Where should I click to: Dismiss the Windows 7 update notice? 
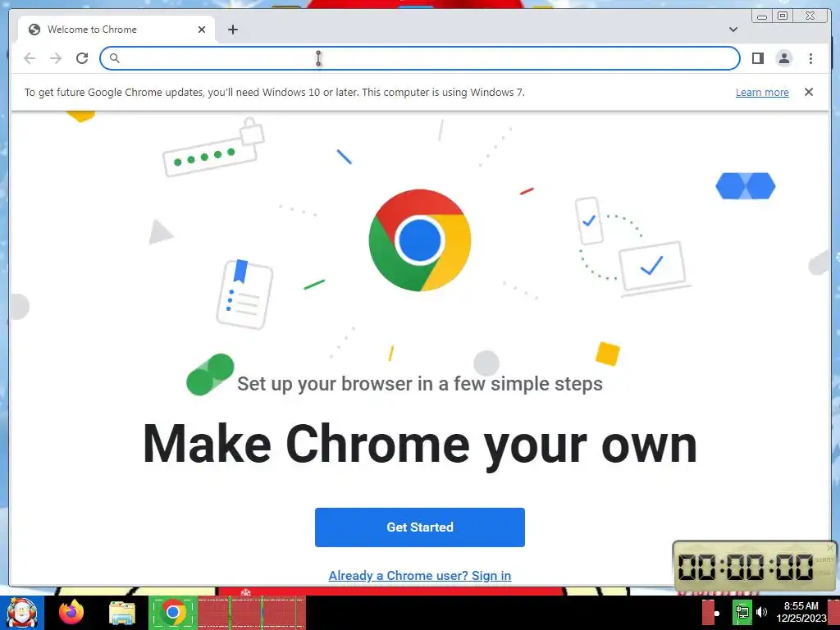[808, 92]
